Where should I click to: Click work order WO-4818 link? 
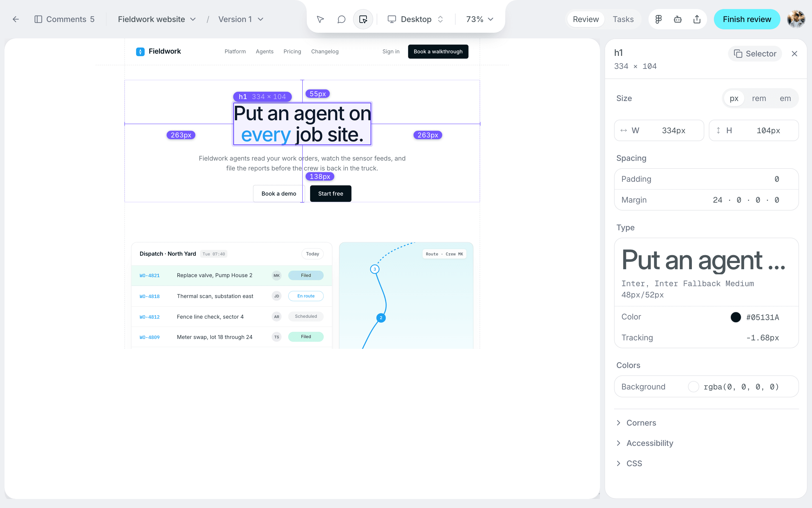point(150,296)
